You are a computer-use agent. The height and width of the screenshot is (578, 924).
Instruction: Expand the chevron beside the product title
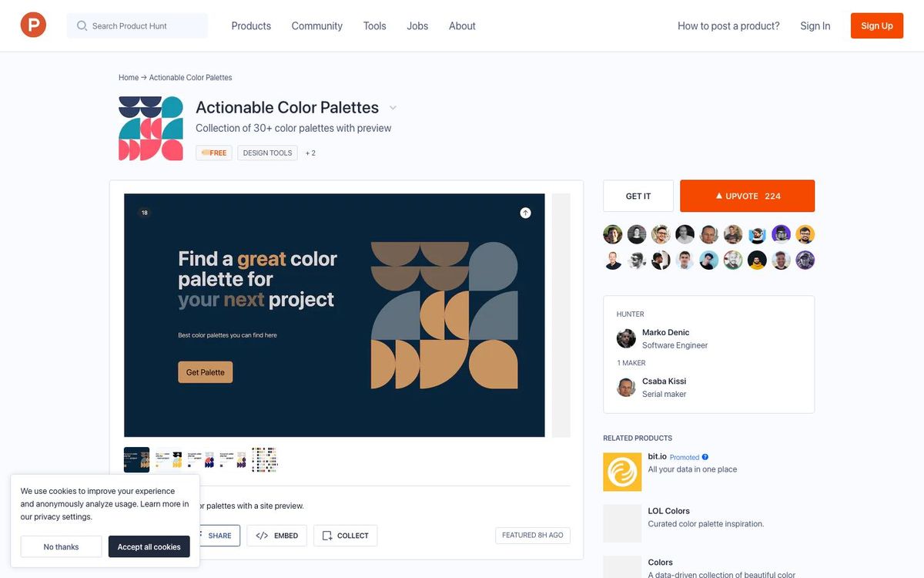tap(393, 108)
